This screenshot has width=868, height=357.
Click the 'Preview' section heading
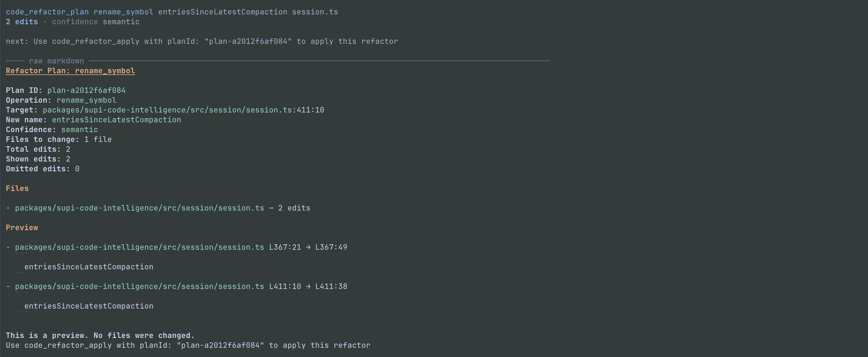coord(22,227)
